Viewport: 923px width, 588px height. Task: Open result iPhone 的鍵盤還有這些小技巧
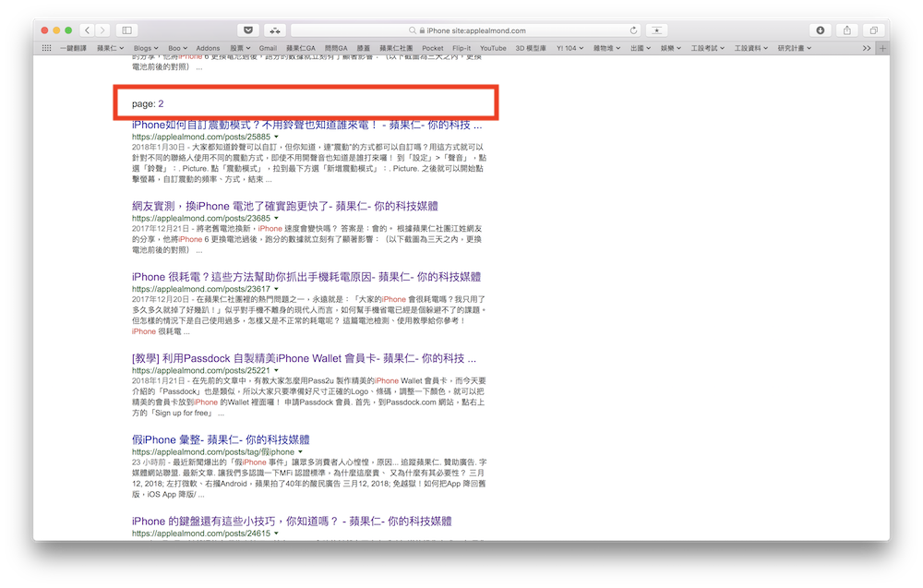tap(292, 521)
